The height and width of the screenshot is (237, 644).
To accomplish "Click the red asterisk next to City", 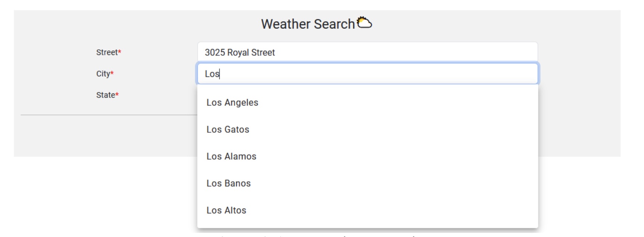I will (x=113, y=73).
